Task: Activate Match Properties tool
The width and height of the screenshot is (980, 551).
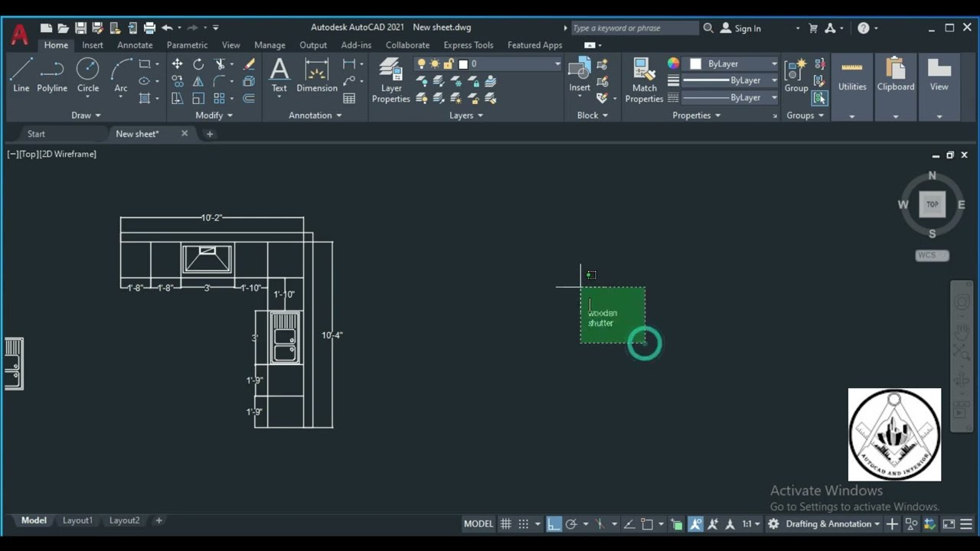Action: point(644,80)
